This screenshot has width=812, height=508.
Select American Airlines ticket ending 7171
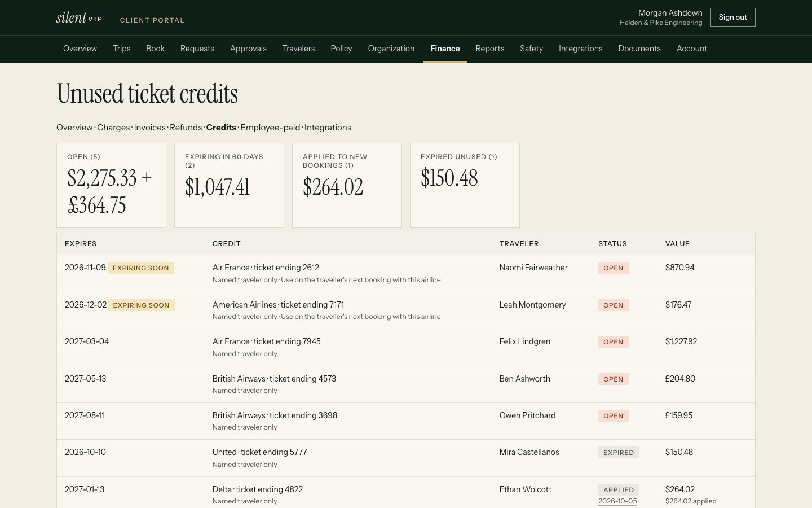pyautogui.click(x=278, y=305)
